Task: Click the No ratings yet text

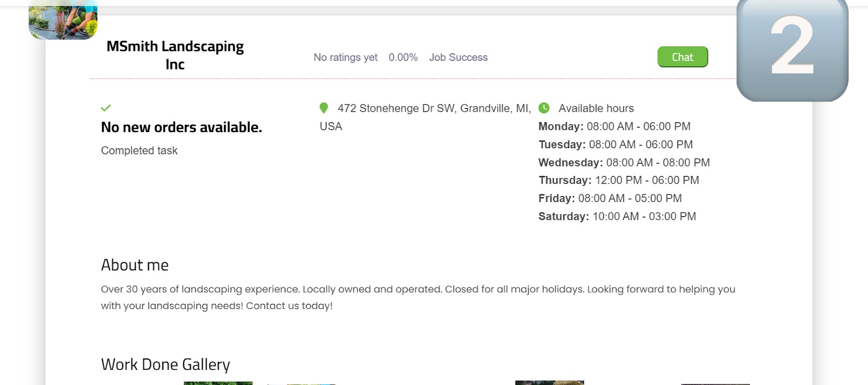Action: tap(345, 58)
